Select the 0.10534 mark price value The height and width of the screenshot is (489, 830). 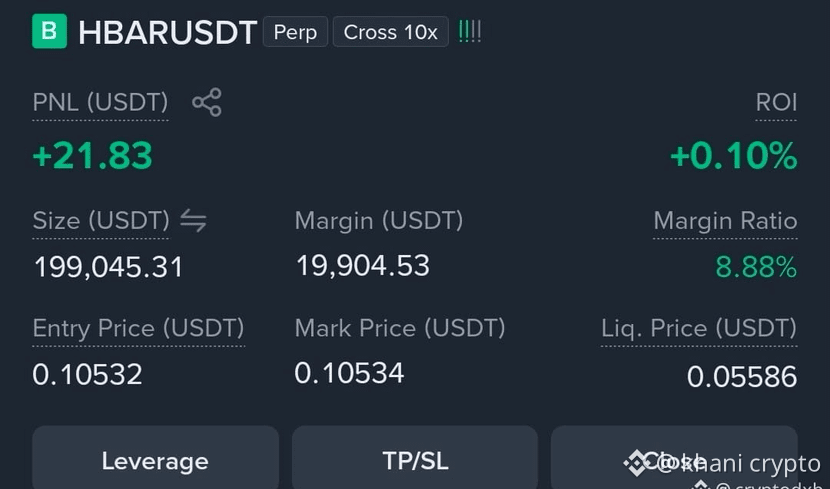349,373
